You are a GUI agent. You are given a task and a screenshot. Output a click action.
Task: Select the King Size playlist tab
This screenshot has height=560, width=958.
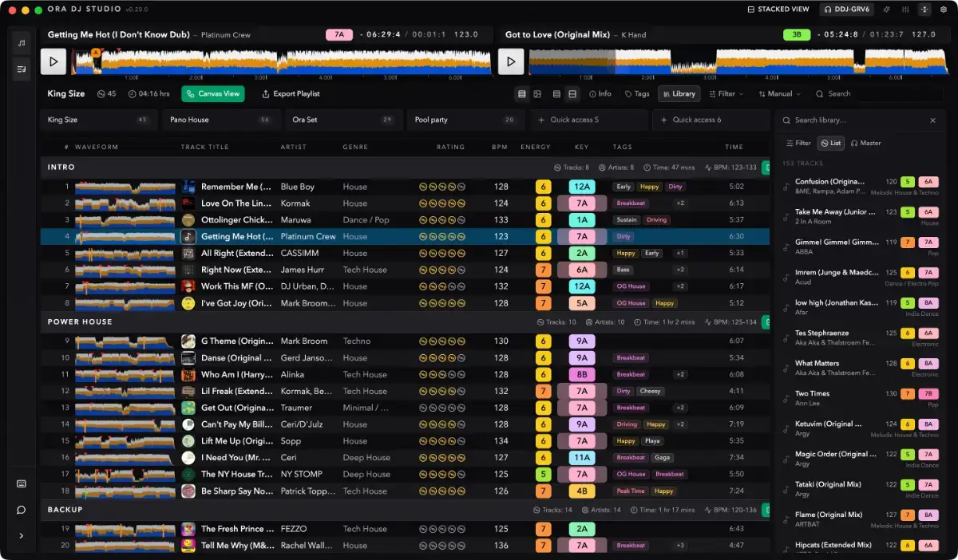coord(97,120)
